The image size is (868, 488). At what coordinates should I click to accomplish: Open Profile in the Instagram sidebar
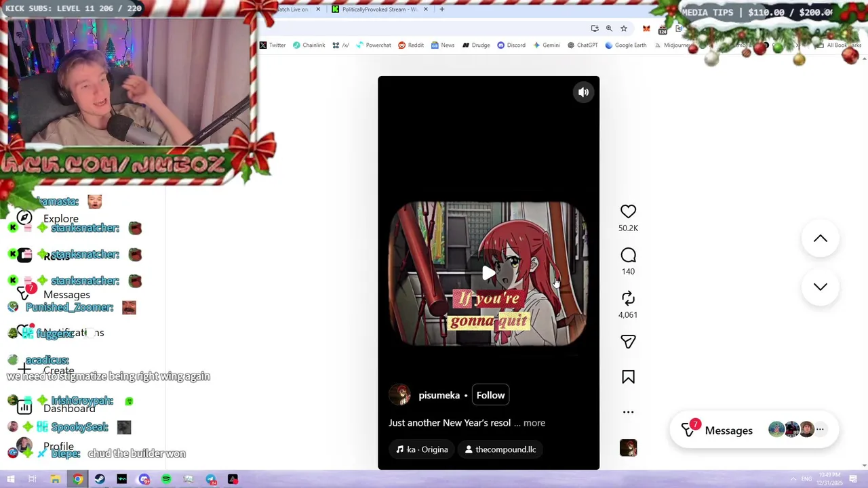[x=45, y=446]
